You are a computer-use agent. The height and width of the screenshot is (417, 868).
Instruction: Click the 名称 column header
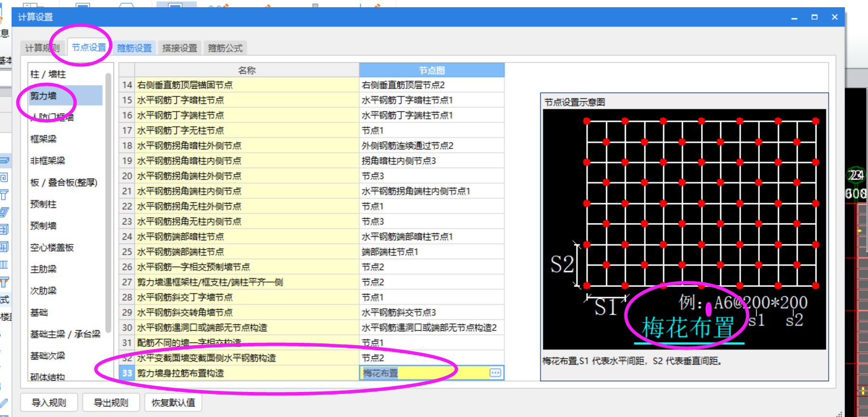(247, 70)
